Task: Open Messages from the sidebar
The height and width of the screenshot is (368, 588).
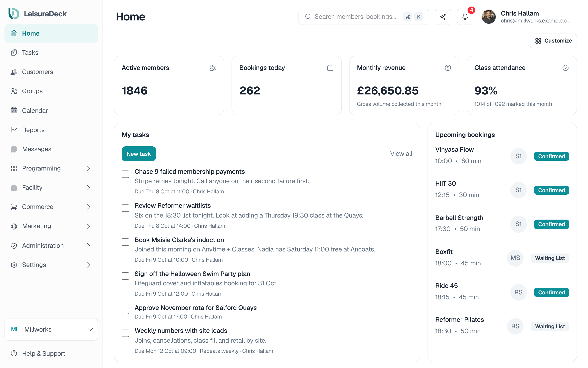Action: pos(51,149)
